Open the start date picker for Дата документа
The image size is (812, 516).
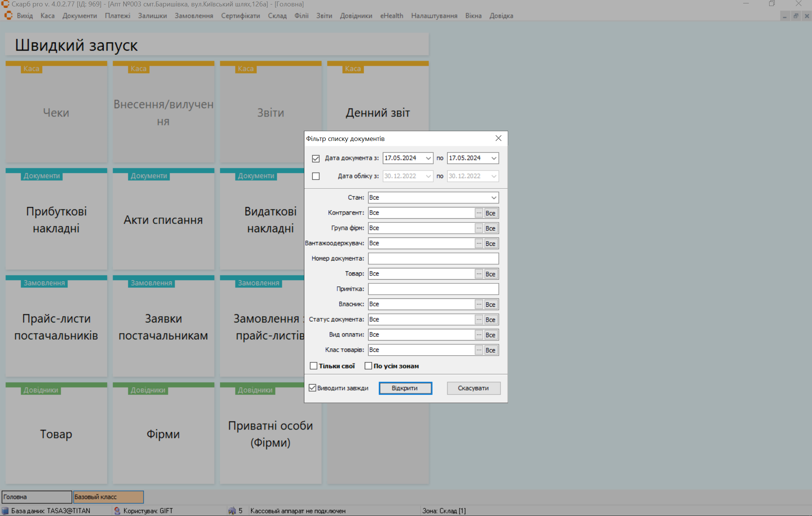point(428,158)
